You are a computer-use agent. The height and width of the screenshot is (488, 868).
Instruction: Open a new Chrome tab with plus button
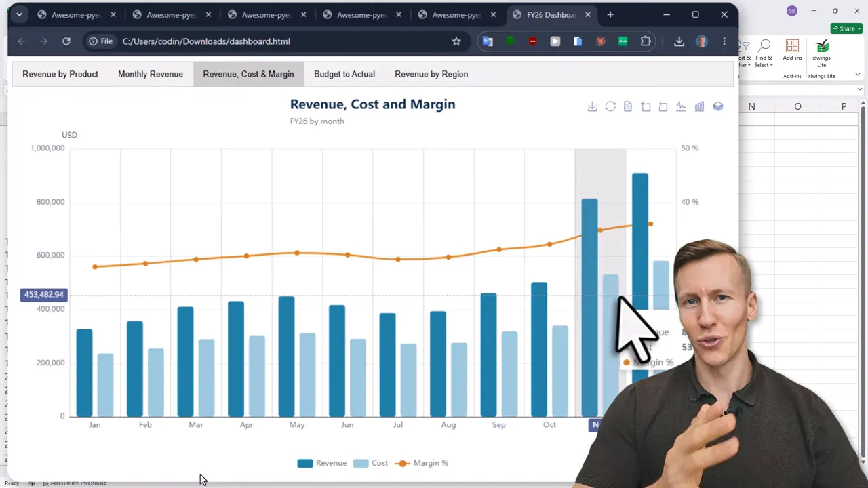[610, 14]
